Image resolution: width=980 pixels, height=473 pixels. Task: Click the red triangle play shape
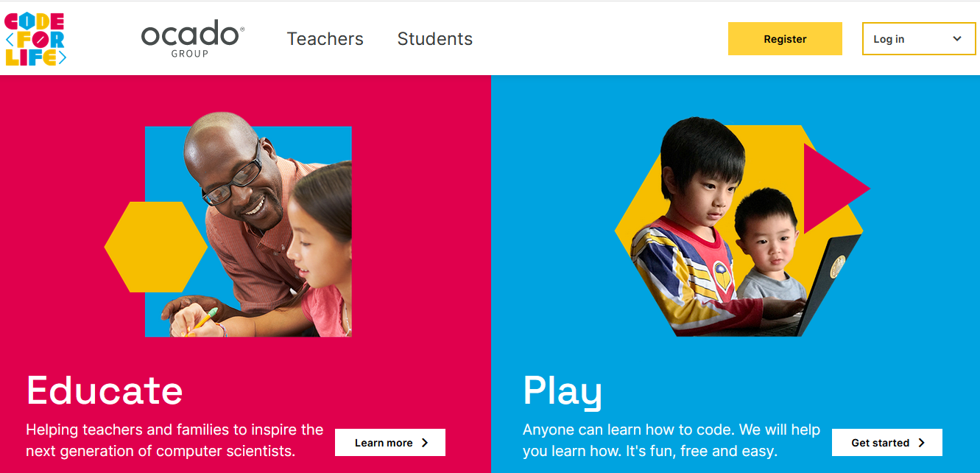(x=836, y=189)
